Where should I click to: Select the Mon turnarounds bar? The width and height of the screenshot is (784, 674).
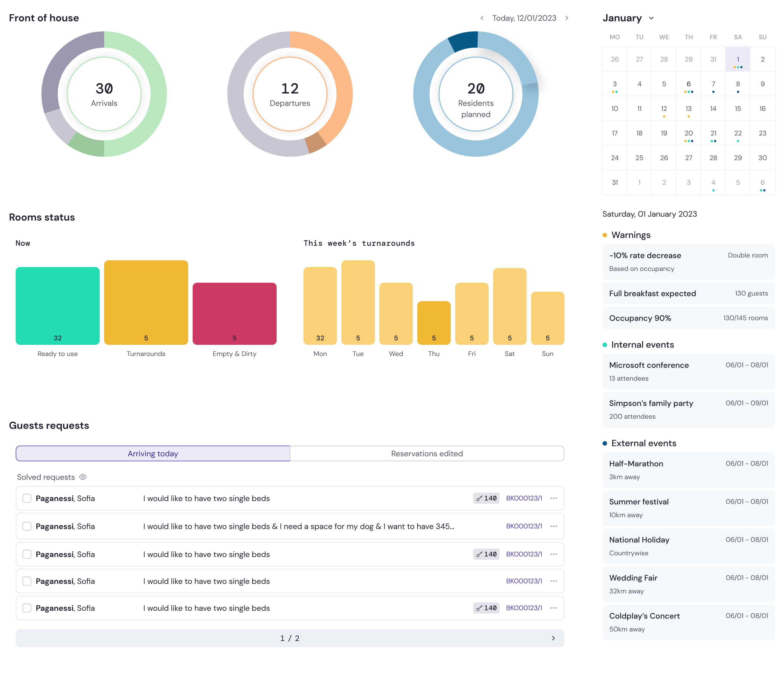tap(320, 306)
